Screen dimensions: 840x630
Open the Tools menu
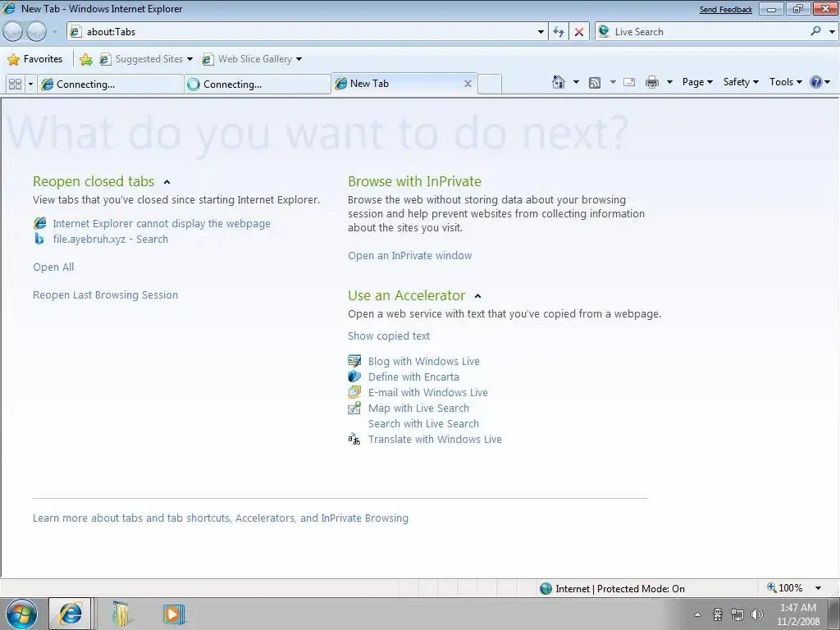coord(785,82)
